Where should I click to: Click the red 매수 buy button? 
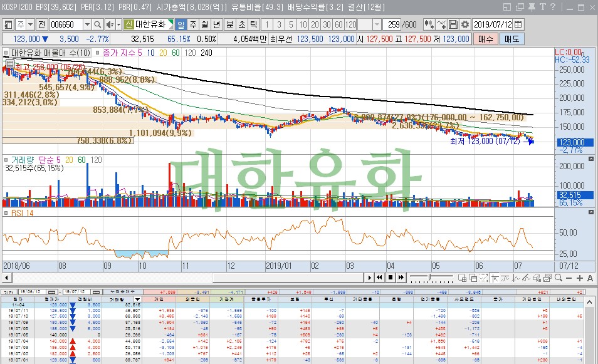486,39
